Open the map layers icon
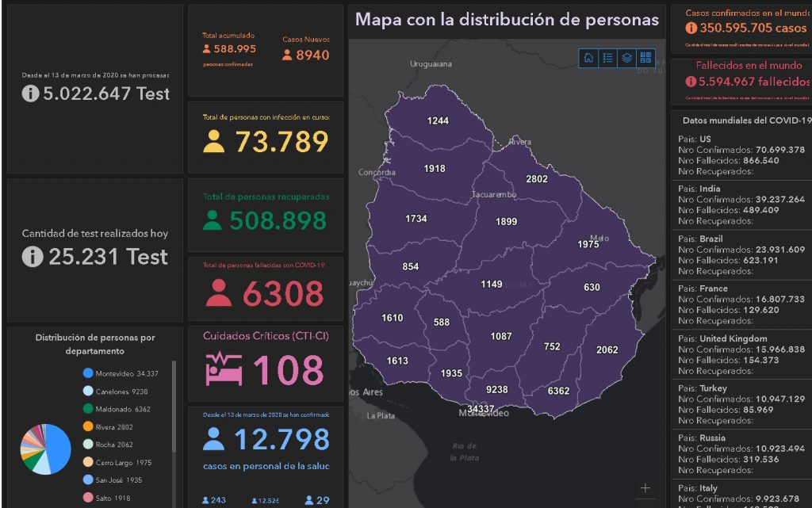 click(x=626, y=57)
